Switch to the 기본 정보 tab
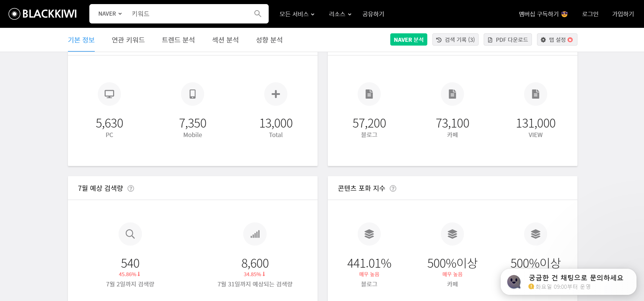The image size is (644, 301). pos(81,40)
